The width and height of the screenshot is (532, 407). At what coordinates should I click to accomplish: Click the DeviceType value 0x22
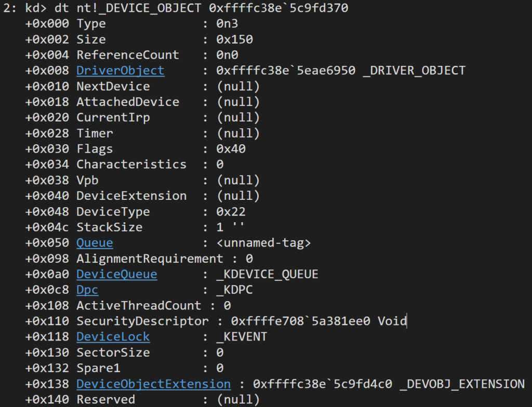(231, 212)
